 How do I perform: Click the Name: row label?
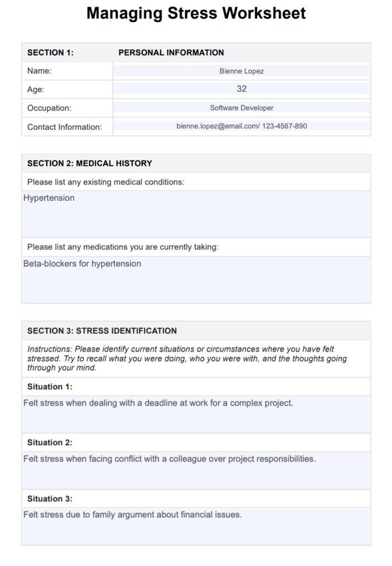(39, 71)
